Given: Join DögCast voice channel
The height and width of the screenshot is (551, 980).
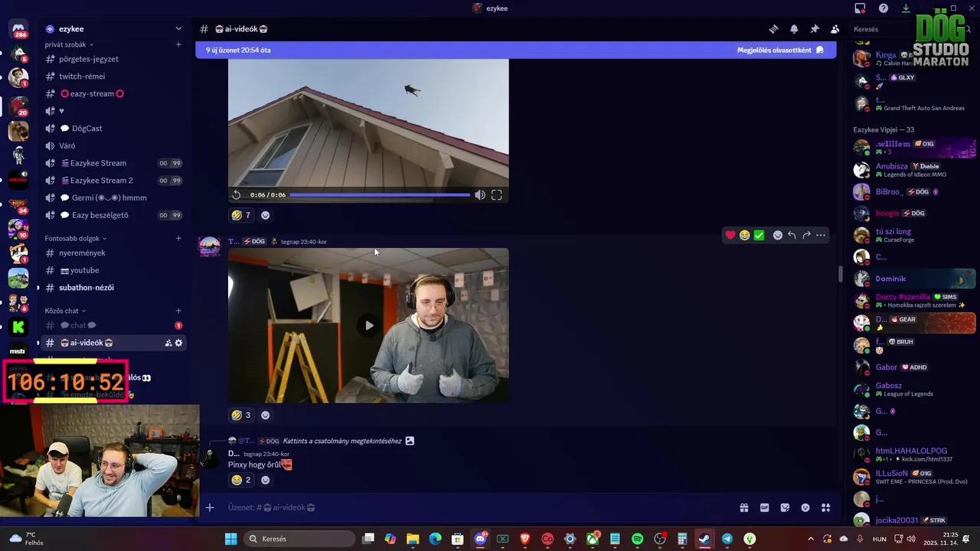Looking at the screenshot, I should click(x=113, y=129).
